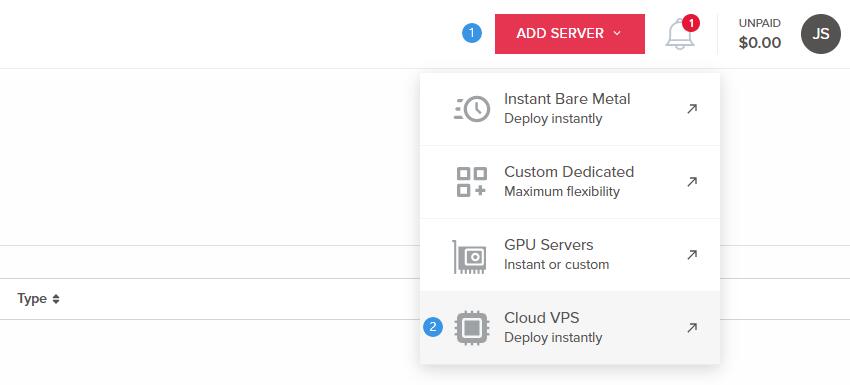Open external link arrow for Custom Dedicated
This screenshot has height=385, width=850.
(692, 182)
